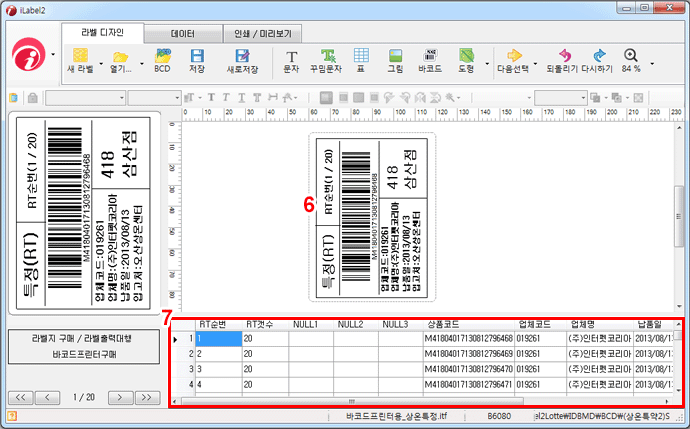Click the 상품코드 column header
690x429 pixels.
[469, 325]
